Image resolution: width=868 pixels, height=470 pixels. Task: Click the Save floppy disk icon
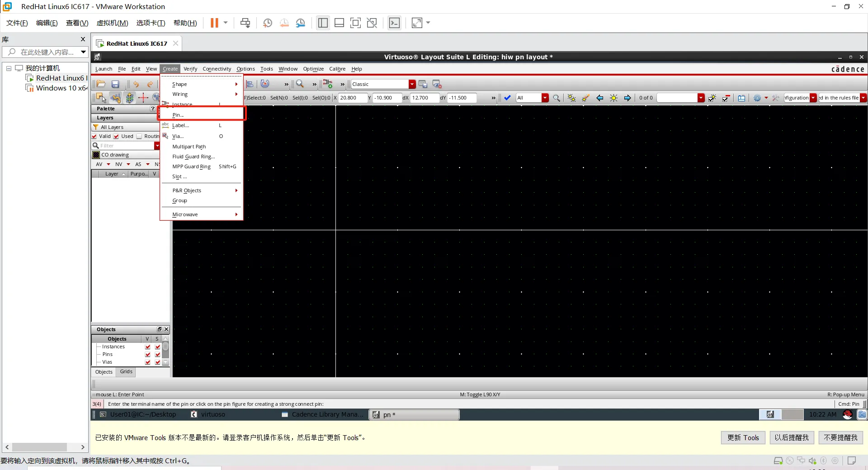point(115,84)
